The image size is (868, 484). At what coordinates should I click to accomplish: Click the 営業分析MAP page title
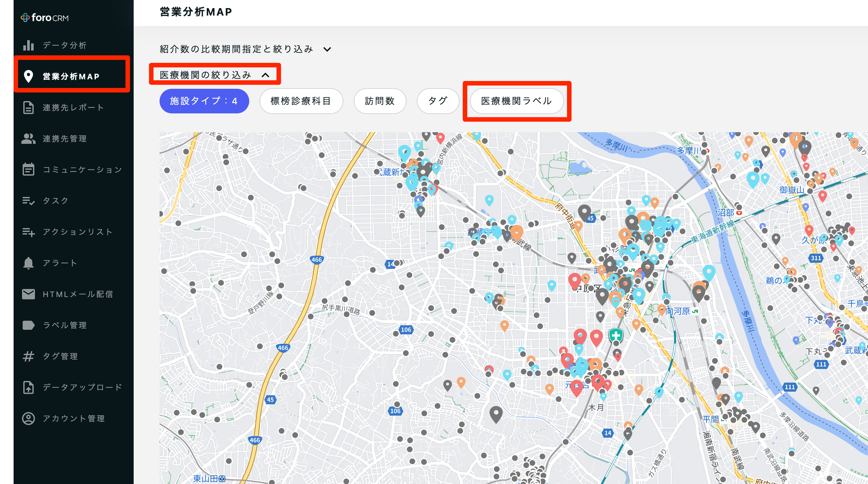tap(196, 12)
